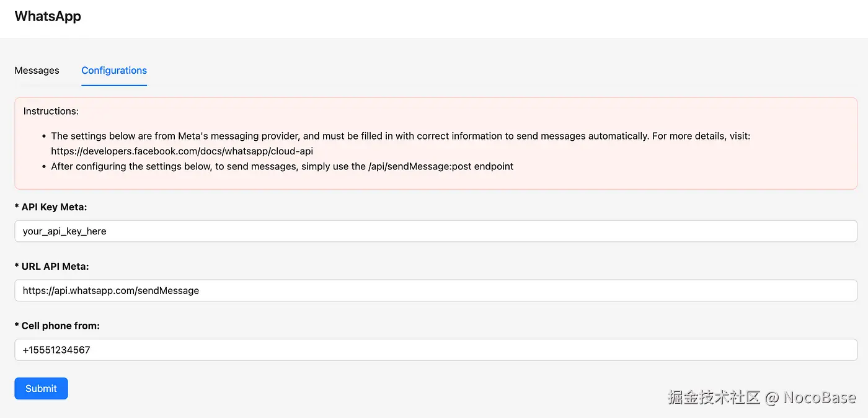Click the Instructions notice box
Viewport: 868px width, 418px height.
[x=434, y=143]
